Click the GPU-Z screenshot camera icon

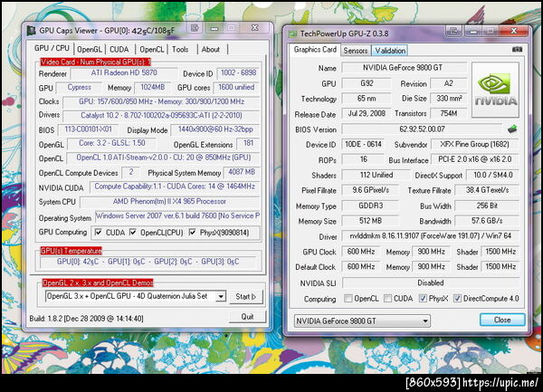click(517, 50)
